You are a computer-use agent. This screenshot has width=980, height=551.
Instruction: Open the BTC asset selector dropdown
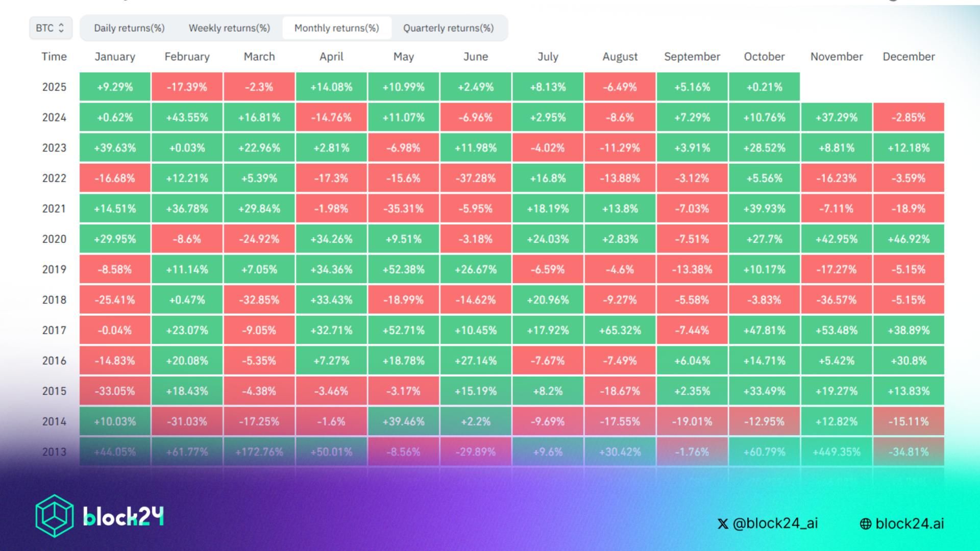tap(50, 28)
